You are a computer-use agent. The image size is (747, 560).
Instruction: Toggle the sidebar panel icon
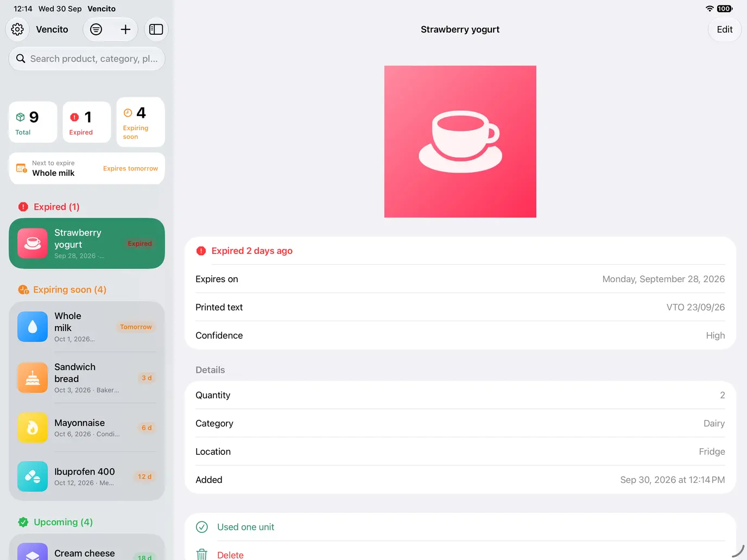[x=156, y=29]
